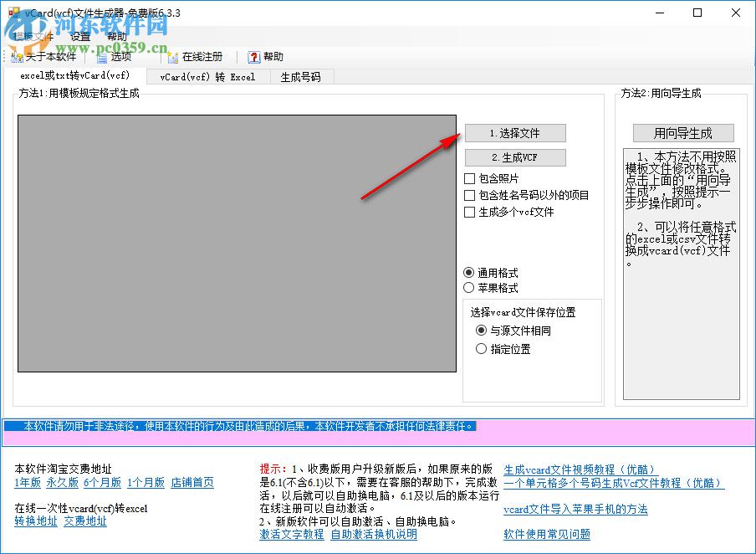Click the 1.选择文件 button
Viewport: 756px width, 554px height.
[513, 133]
